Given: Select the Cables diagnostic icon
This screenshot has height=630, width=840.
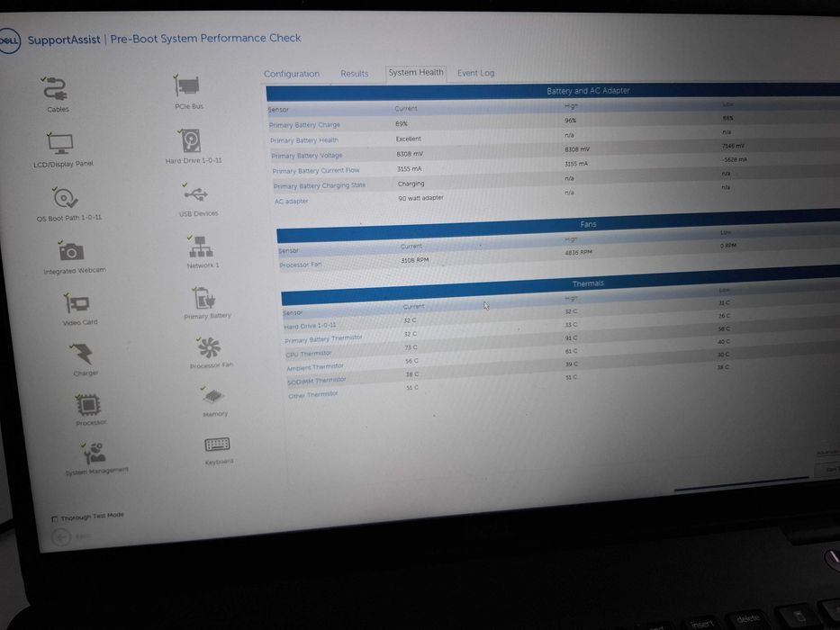Looking at the screenshot, I should click(55, 89).
